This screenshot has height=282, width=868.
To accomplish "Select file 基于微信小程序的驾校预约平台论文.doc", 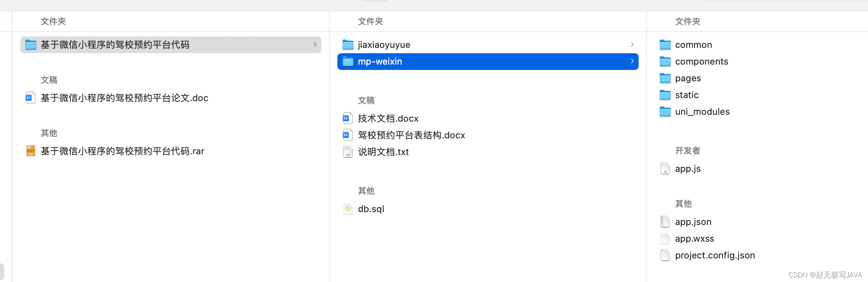I will pyautogui.click(x=124, y=98).
